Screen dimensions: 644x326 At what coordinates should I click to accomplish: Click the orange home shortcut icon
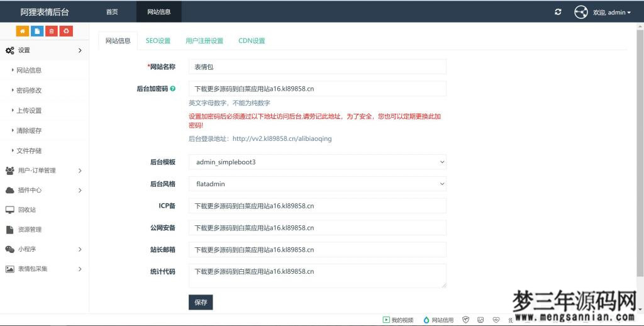coord(22,31)
